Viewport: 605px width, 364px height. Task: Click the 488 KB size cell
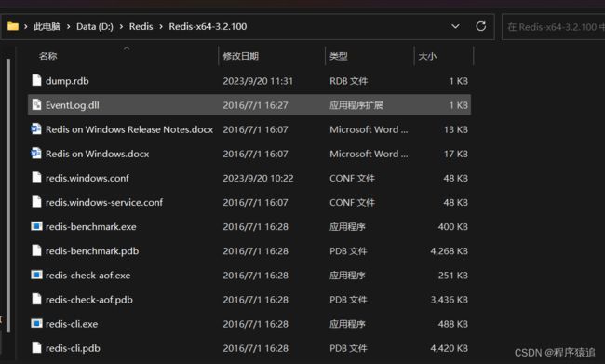pos(453,324)
